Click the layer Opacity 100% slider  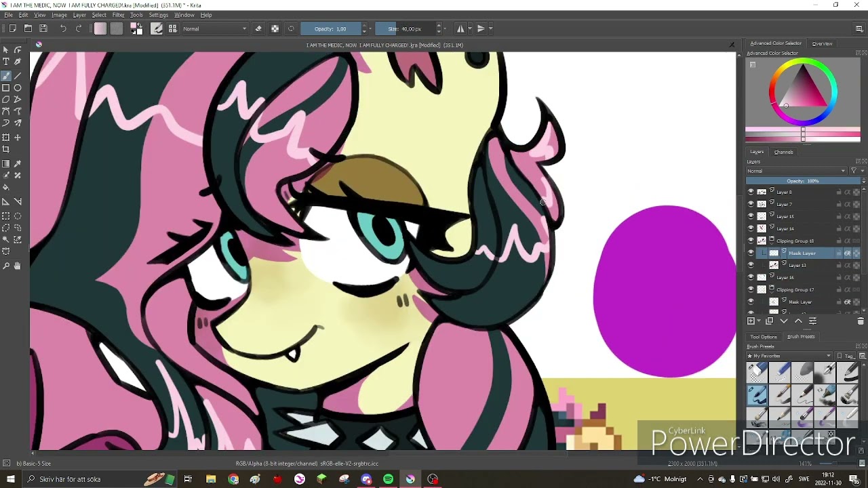(x=803, y=181)
